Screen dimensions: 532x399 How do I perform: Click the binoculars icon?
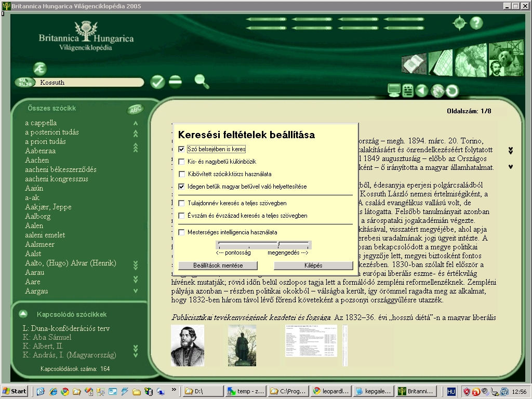point(437,91)
